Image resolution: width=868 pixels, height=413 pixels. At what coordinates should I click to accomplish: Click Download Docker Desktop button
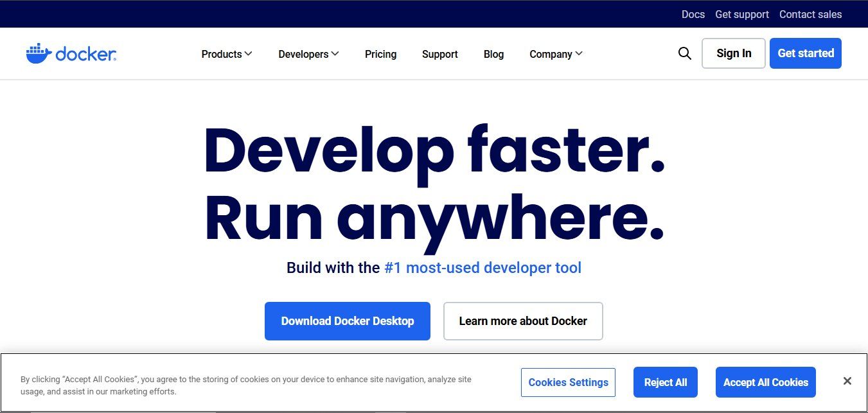348,321
